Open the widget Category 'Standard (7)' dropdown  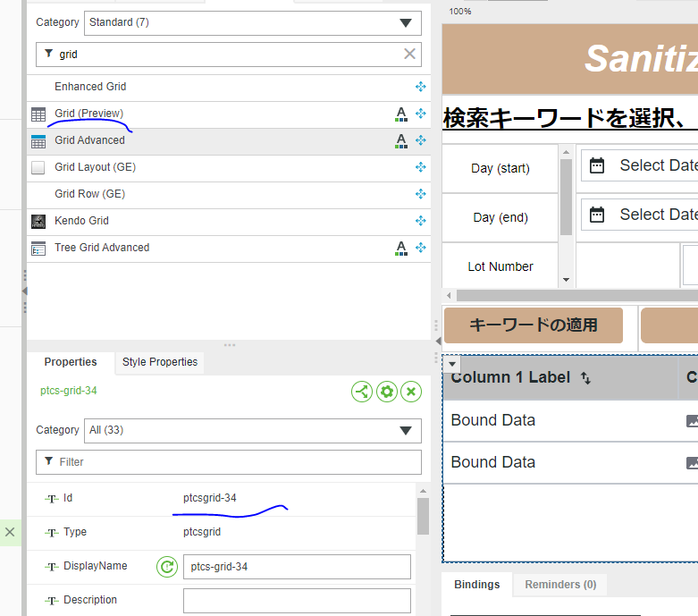pos(253,22)
